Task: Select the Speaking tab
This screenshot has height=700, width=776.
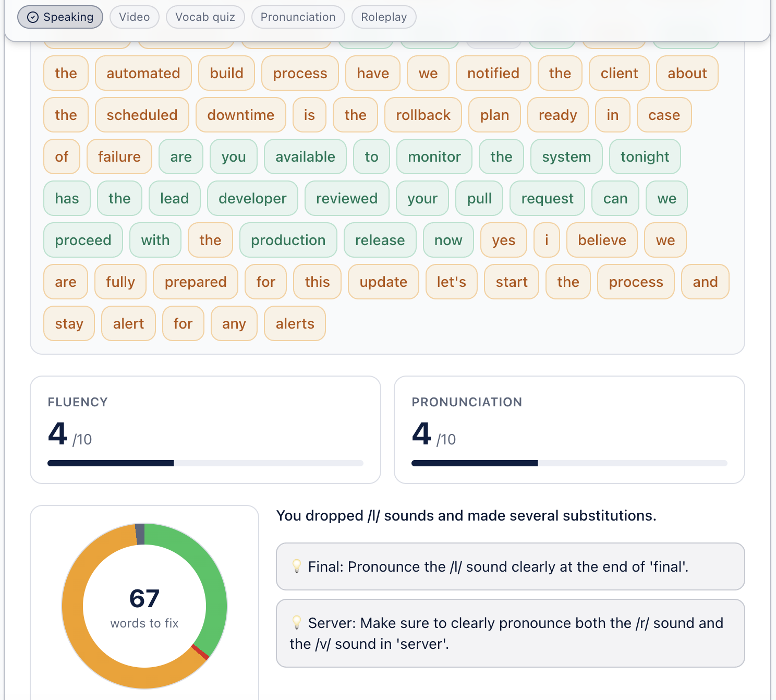Action: (x=60, y=17)
